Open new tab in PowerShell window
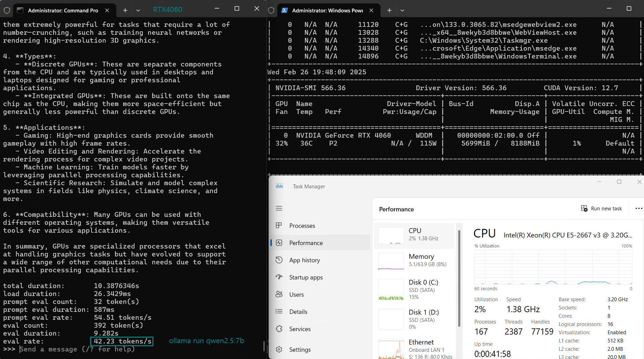 coord(389,10)
